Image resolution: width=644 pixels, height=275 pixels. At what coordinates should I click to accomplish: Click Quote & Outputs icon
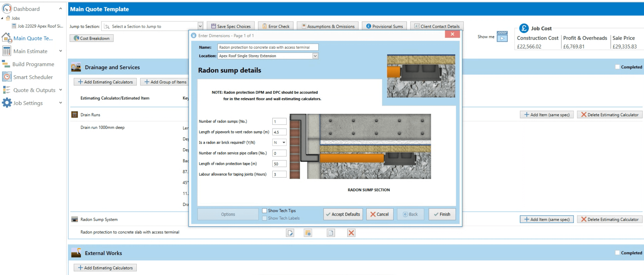[x=6, y=90]
